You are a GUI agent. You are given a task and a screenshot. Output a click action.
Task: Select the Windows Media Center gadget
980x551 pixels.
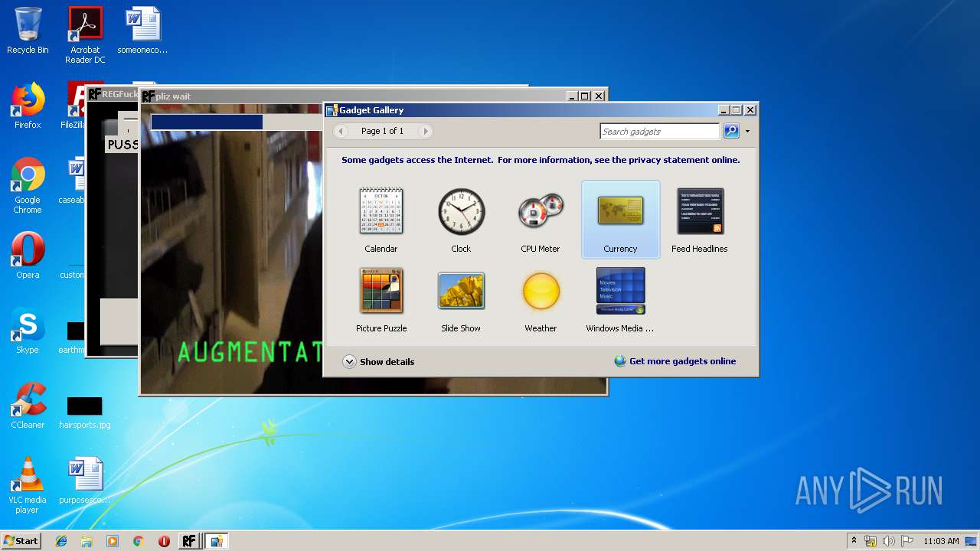point(620,299)
